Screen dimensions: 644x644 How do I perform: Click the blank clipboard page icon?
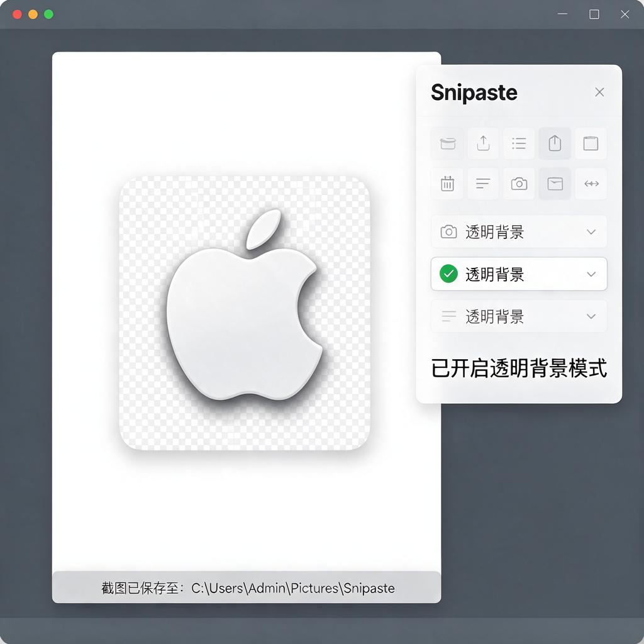[591, 144]
